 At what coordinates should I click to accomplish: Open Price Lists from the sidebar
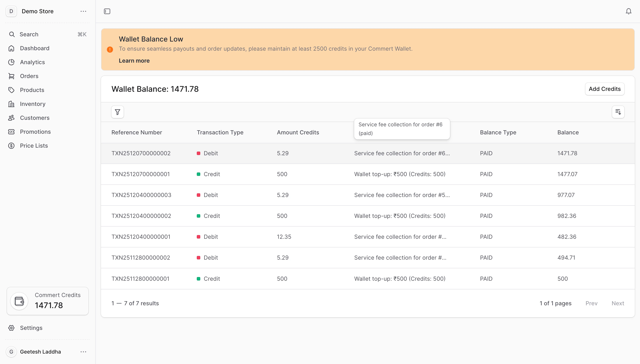pyautogui.click(x=34, y=145)
